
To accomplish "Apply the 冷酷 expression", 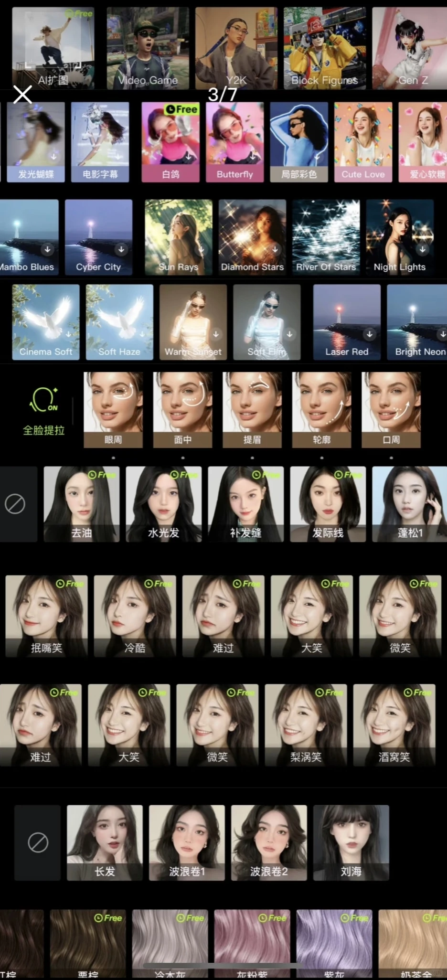I will pos(135,616).
